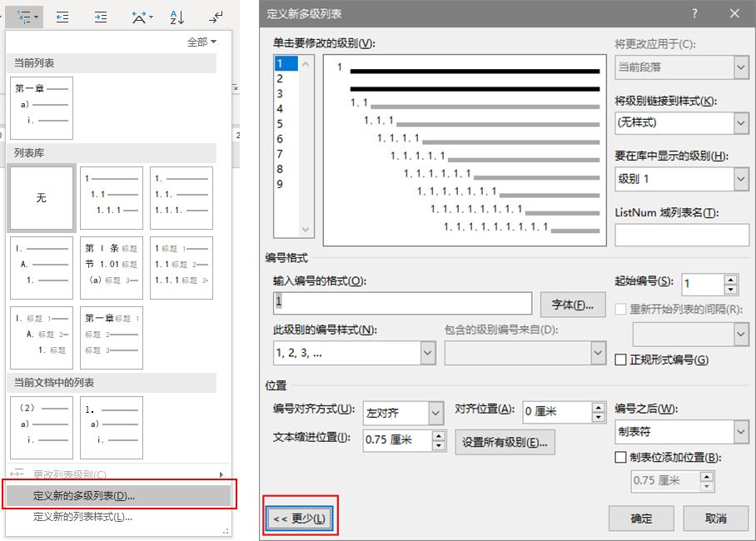Select the 无 list library option

pyautogui.click(x=42, y=198)
